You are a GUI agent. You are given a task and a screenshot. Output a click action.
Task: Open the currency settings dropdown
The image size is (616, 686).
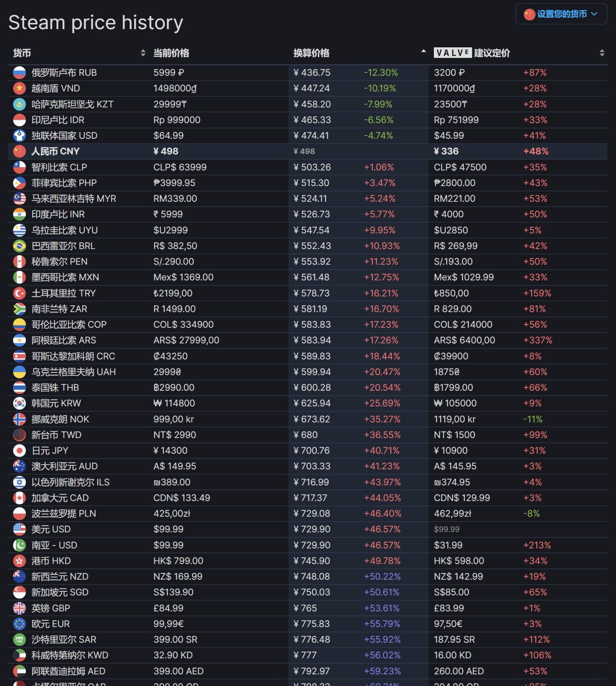(561, 14)
